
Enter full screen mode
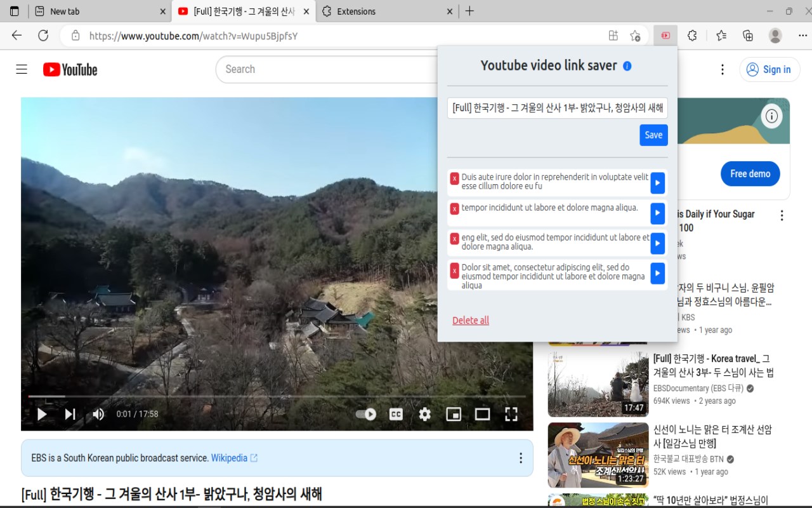[511, 414]
